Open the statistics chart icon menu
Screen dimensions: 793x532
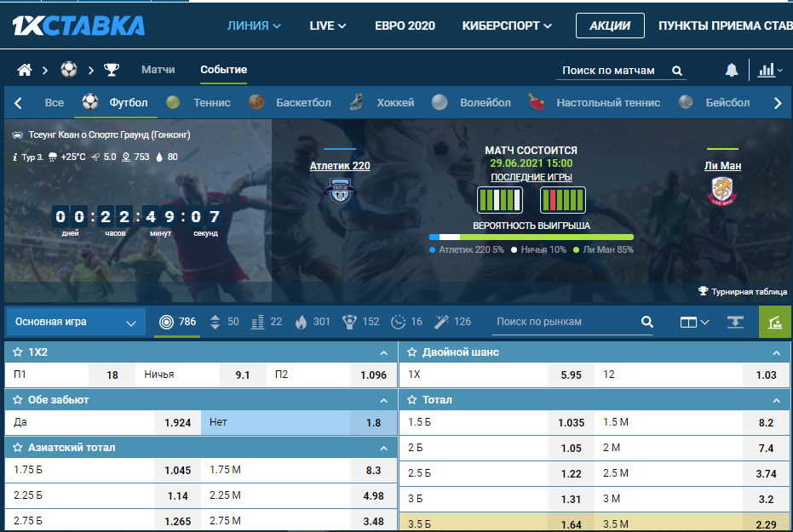click(769, 70)
